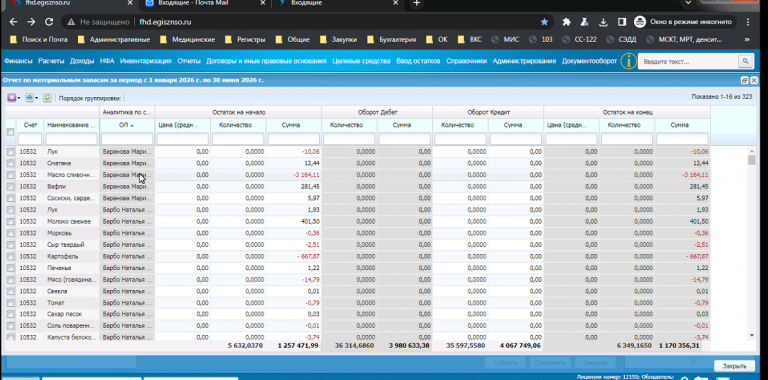
Task: Open the 'Администрирование' menu item
Action: 524,61
